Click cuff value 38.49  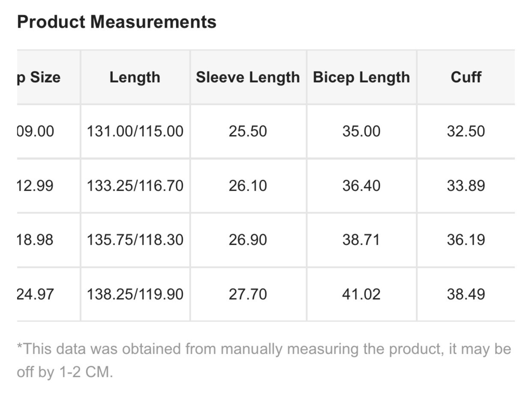[466, 294]
